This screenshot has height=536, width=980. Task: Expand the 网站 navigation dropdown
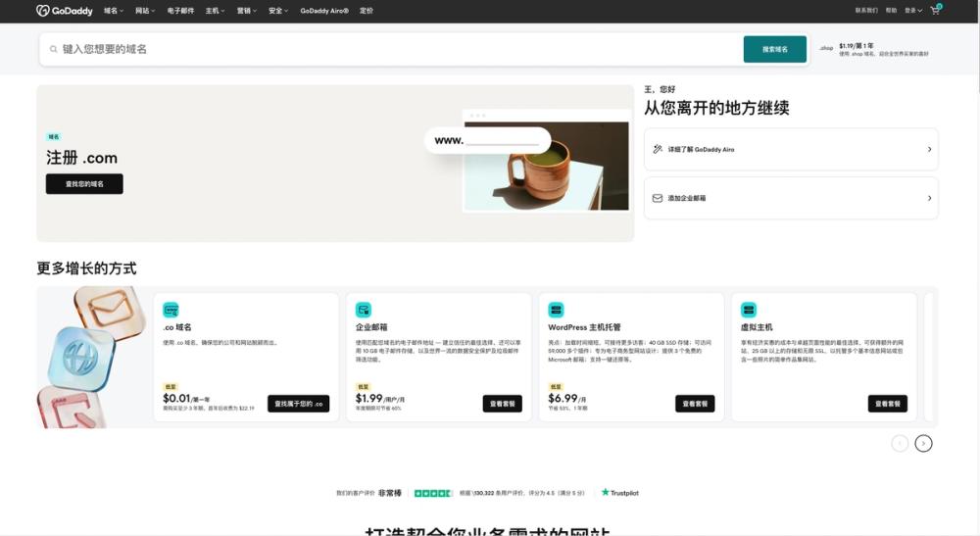point(145,11)
